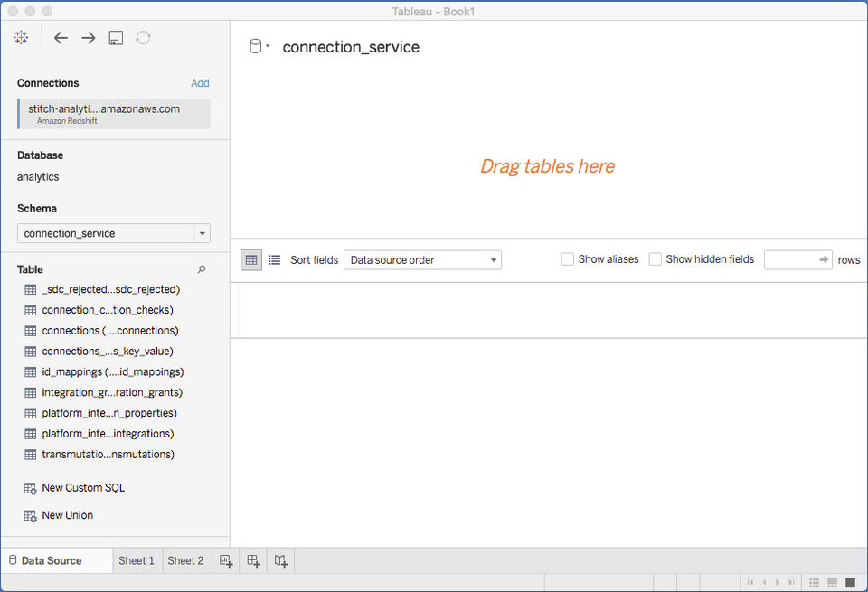The height and width of the screenshot is (592, 868).
Task: Enable Show hidden fields checkbox
Action: coord(655,258)
